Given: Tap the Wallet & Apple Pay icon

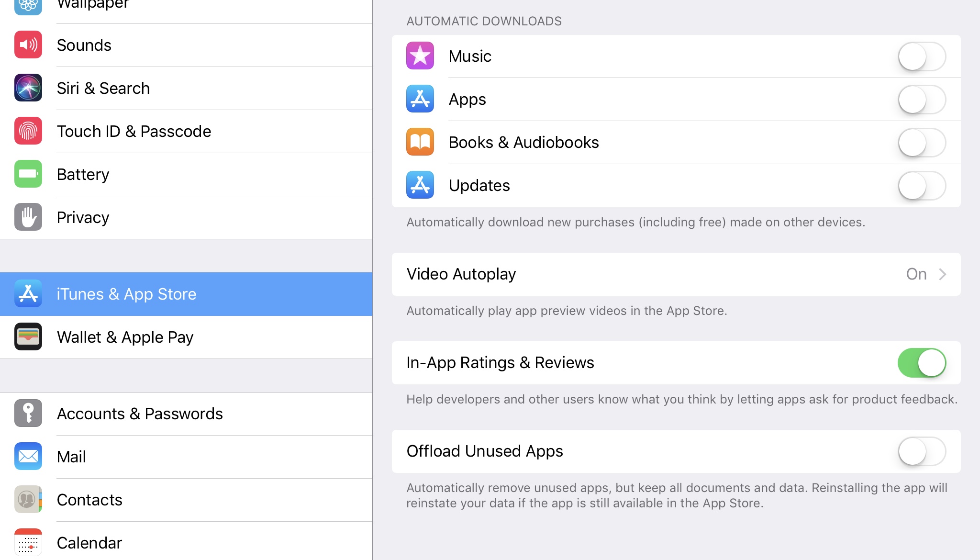Looking at the screenshot, I should pos(28,337).
